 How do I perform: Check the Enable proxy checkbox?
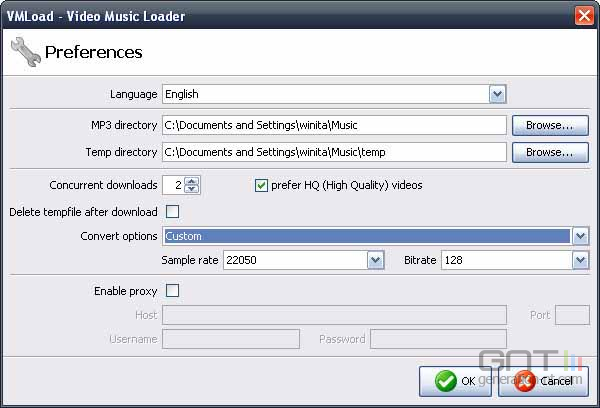tap(172, 291)
